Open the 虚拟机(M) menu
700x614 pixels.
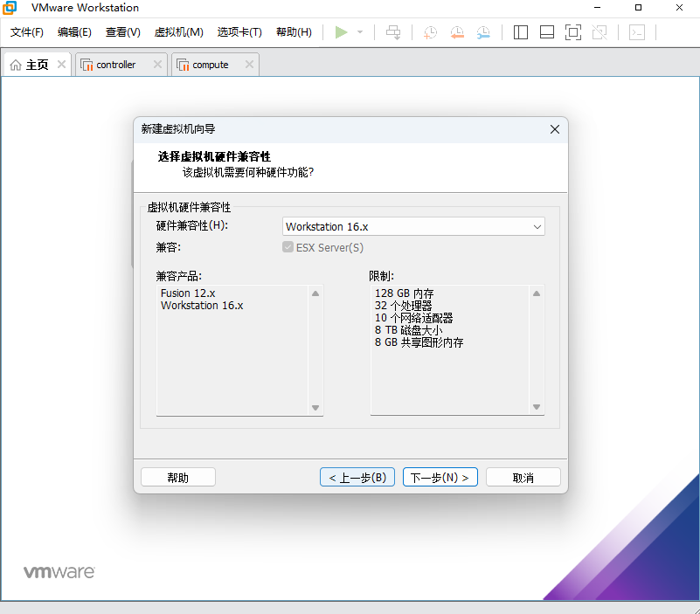click(x=178, y=32)
